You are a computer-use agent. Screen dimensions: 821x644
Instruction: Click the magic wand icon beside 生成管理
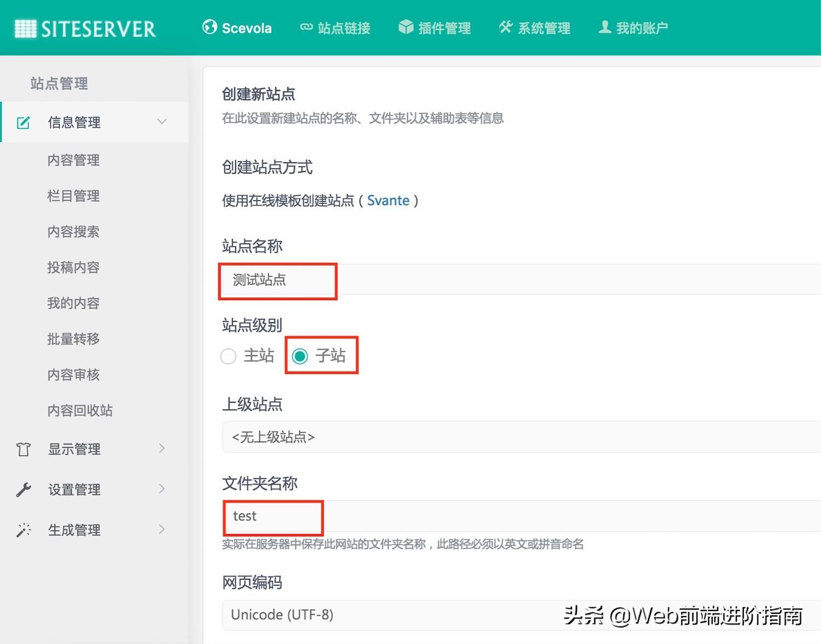point(22,529)
